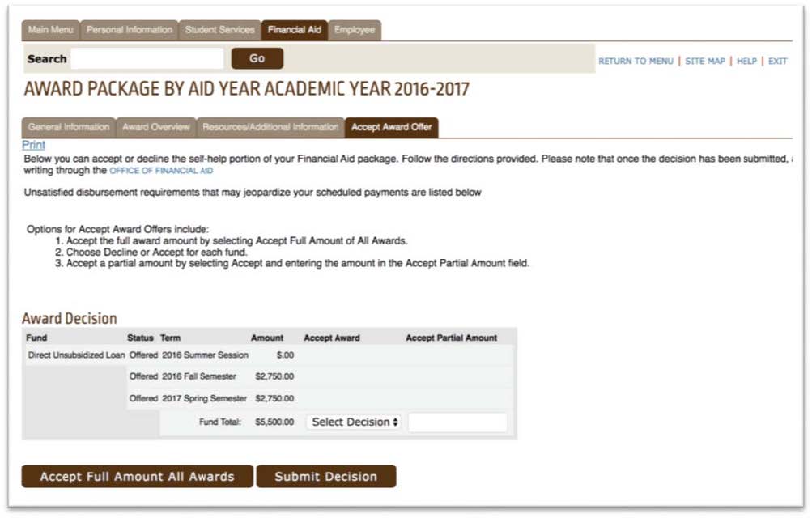Open the Main Menu tab
This screenshot has width=812, height=518.
[50, 30]
